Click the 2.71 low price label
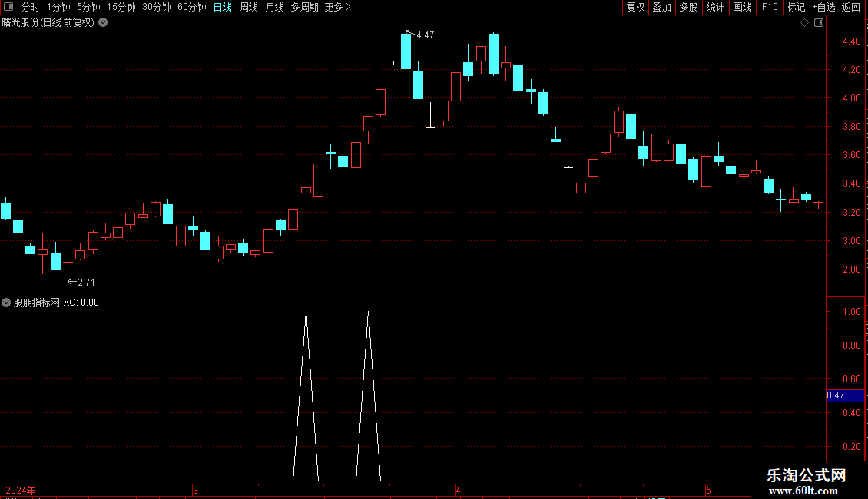Viewport: 868px width, 499px height. 86,283
